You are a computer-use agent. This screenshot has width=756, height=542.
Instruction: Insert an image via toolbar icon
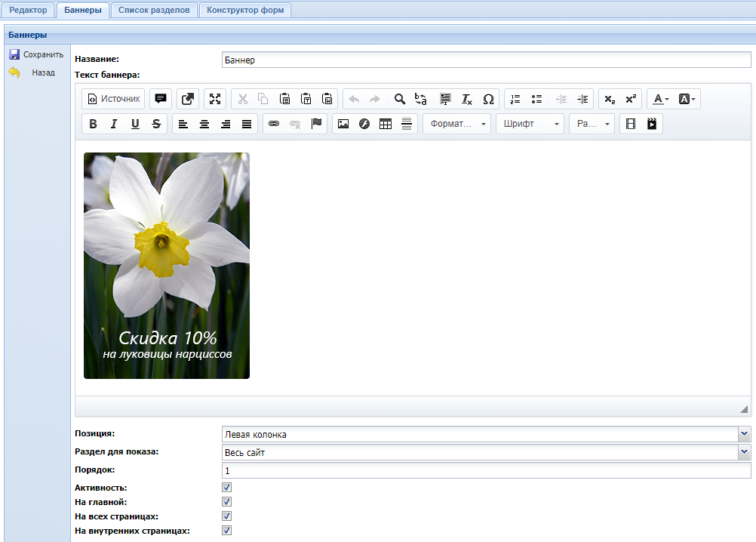tap(343, 124)
